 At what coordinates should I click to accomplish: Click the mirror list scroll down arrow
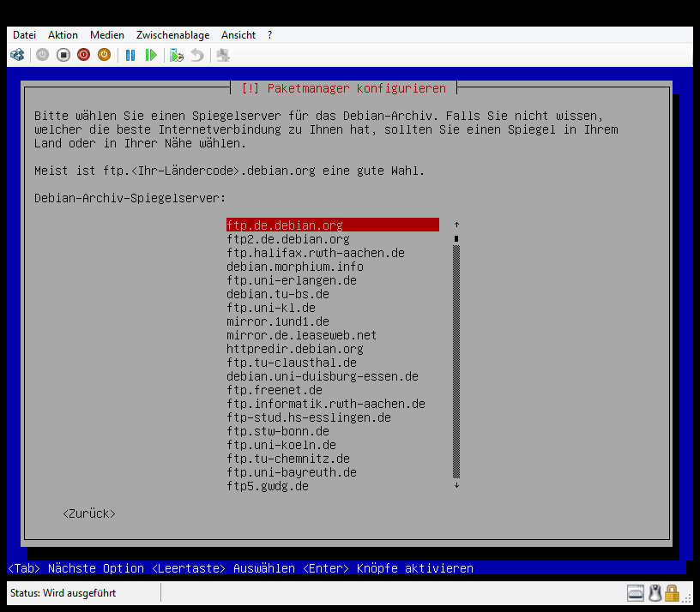click(456, 485)
